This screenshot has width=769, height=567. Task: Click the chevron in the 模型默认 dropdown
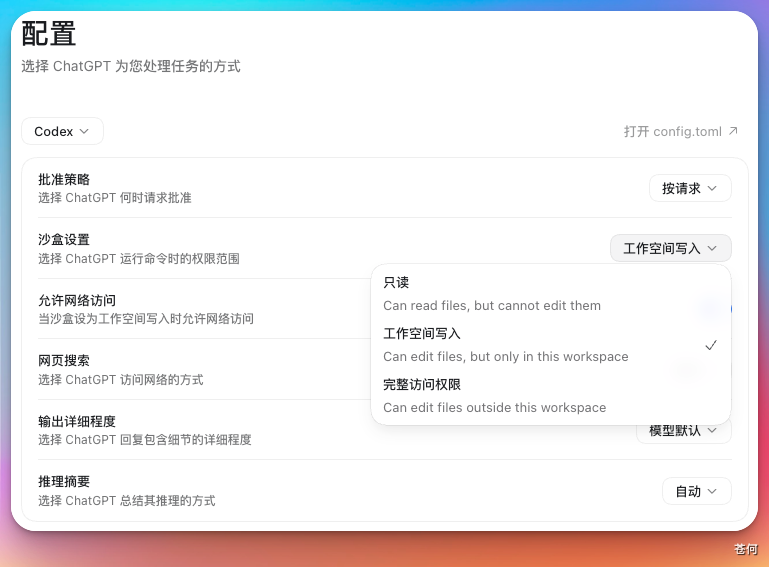click(713, 431)
